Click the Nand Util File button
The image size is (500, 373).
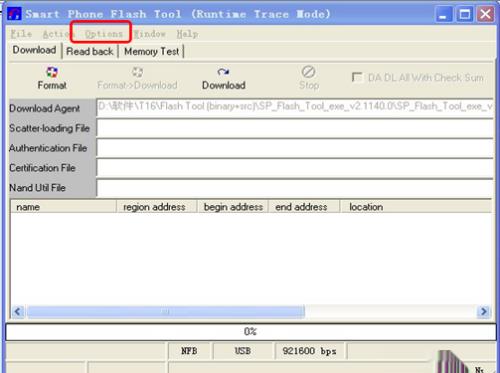[52, 188]
